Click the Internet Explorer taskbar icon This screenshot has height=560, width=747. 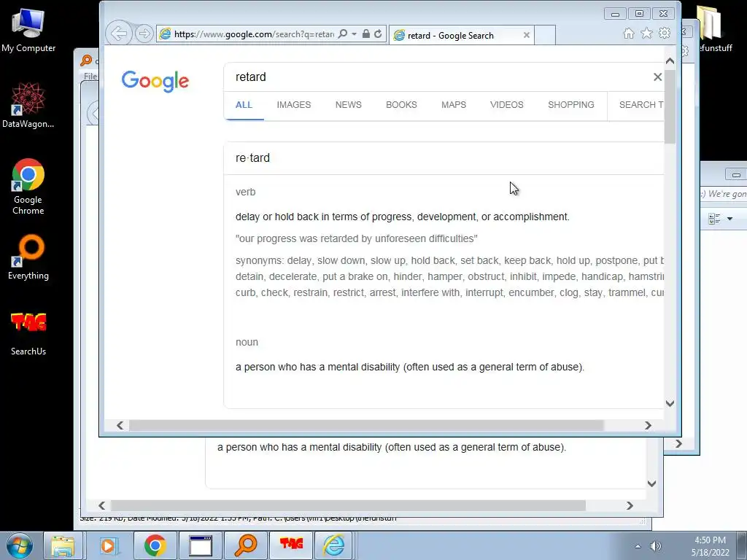333,545
